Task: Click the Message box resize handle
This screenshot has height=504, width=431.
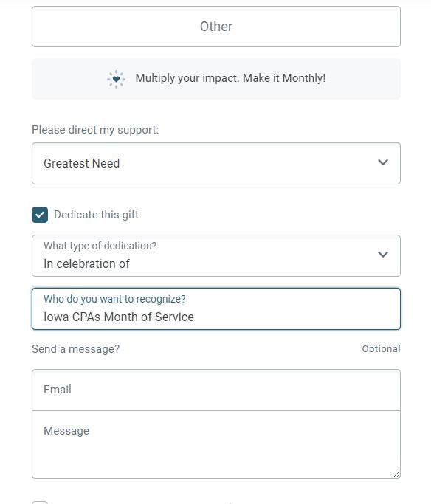Action: (x=396, y=474)
